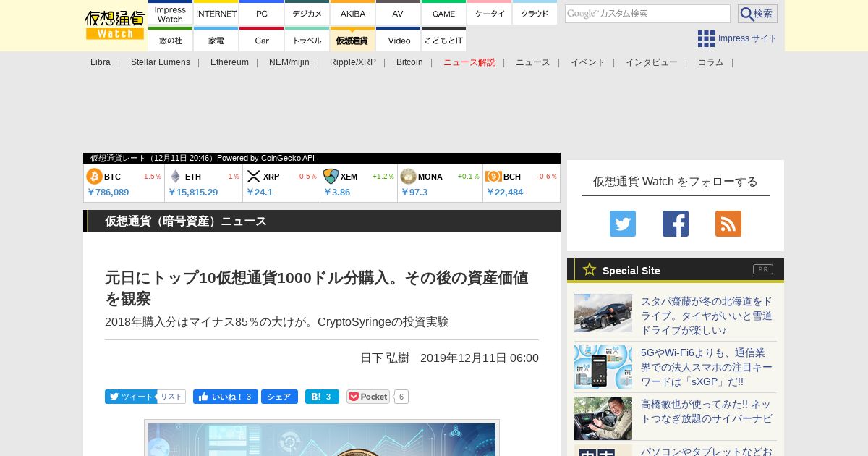This screenshot has height=456, width=868.
Task: Click the MONA coin icon
Action: (x=408, y=177)
